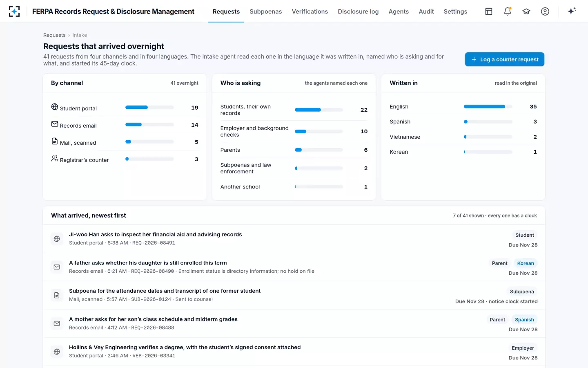
Task: Open the layout panel icon in header
Action: [x=489, y=11]
